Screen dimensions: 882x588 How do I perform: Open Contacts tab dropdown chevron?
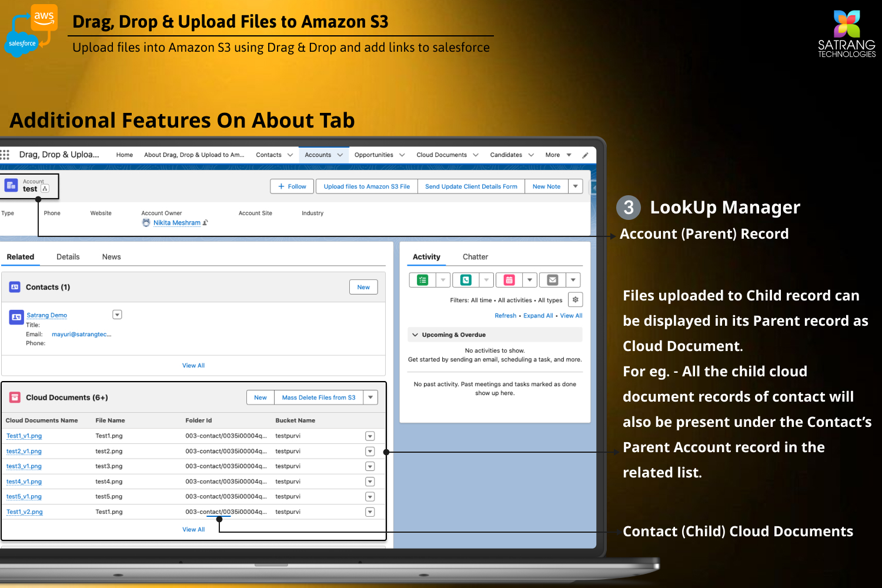290,155
